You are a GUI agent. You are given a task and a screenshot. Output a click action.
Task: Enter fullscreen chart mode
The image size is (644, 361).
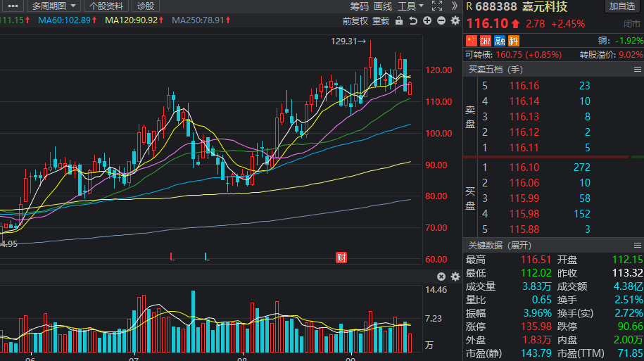[x=436, y=6]
